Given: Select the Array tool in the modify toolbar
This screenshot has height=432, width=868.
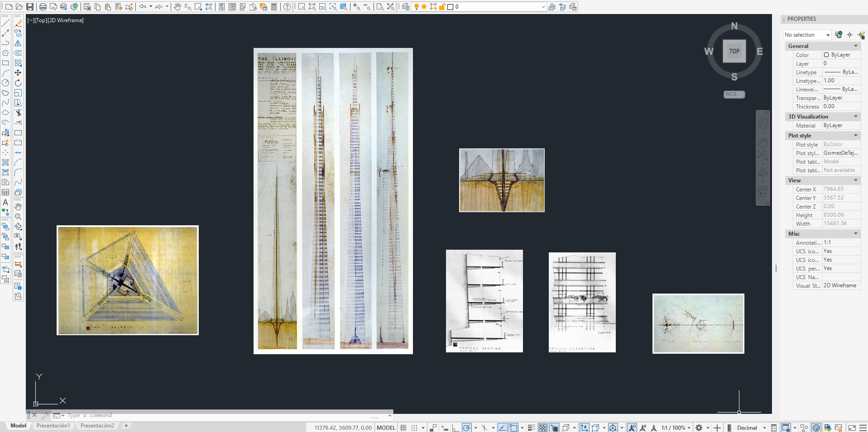Looking at the screenshot, I should (x=18, y=63).
